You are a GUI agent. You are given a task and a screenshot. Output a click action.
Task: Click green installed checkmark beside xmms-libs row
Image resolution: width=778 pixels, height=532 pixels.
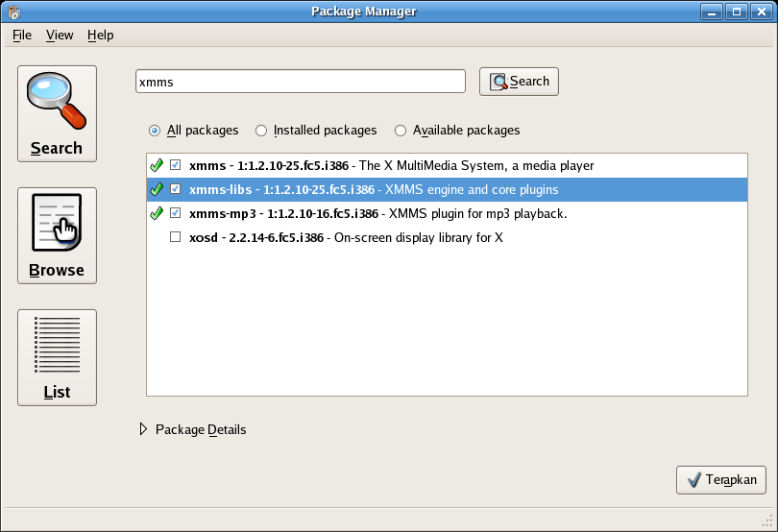point(157,189)
